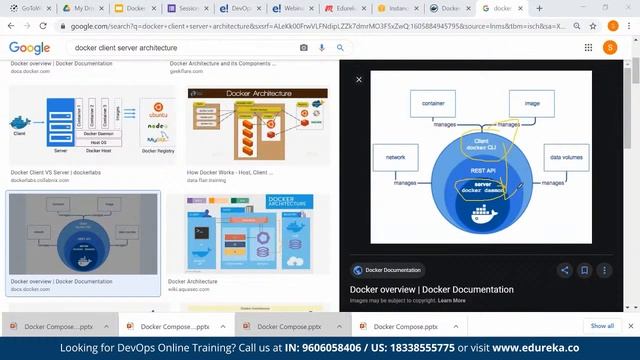Screen dimensions: 640x360
Task: Open Docker Client VS Server thumbnail
Action: tap(92, 125)
